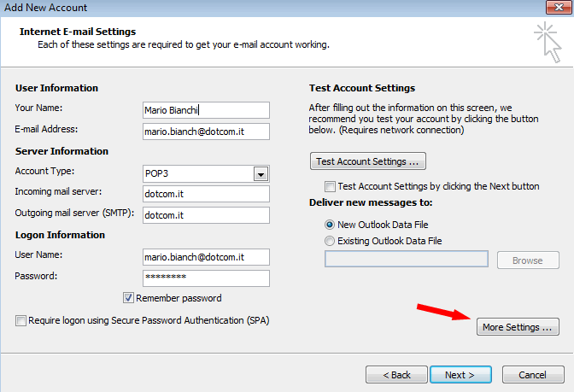Tick Test Account Settings by clicking Next checkbox
The image size is (574, 392).
(x=330, y=186)
